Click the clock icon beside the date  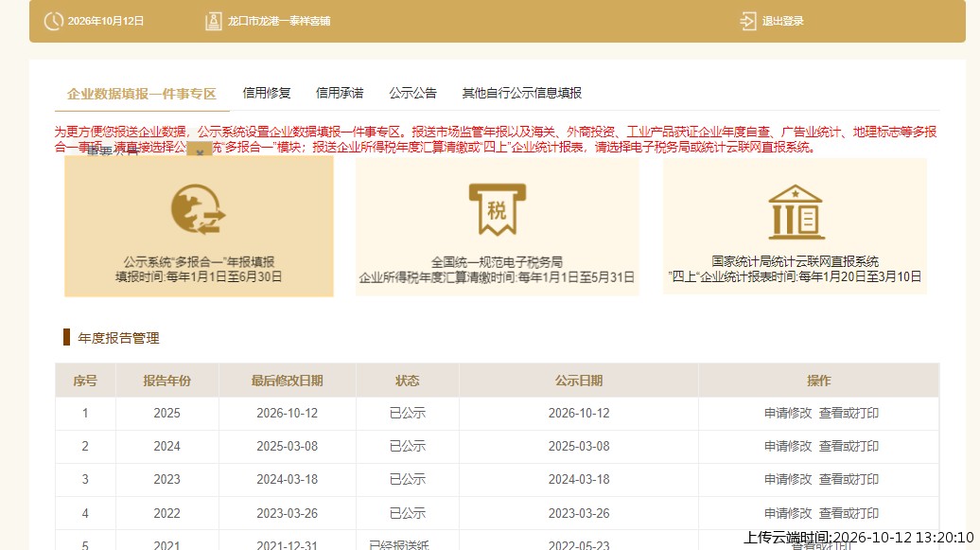coord(54,21)
